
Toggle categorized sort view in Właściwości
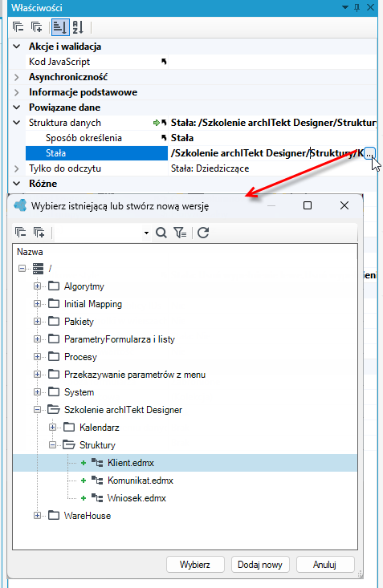(60, 27)
